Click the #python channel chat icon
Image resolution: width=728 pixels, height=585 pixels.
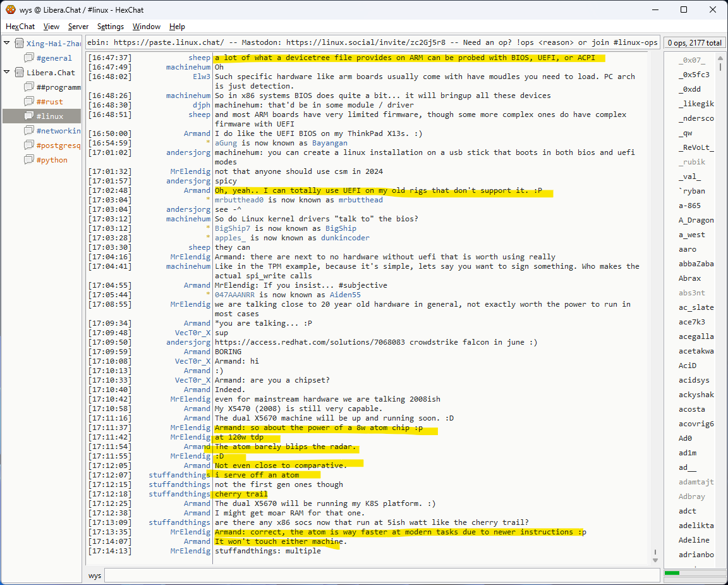29,160
